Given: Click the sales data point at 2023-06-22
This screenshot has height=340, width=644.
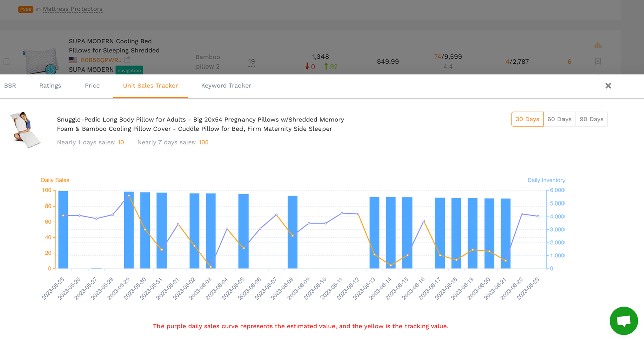Looking at the screenshot, I should click(522, 214).
